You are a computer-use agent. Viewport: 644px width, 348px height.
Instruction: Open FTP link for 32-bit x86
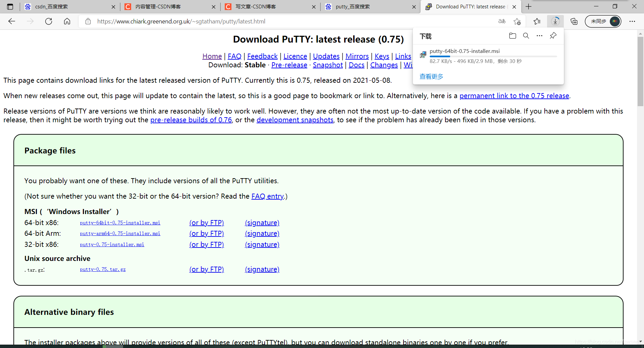207,245
